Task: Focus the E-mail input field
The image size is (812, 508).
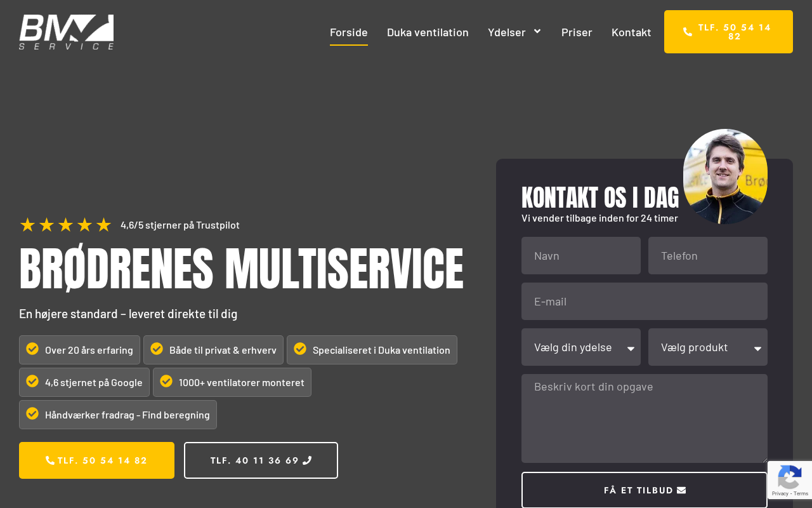Action: tap(645, 302)
